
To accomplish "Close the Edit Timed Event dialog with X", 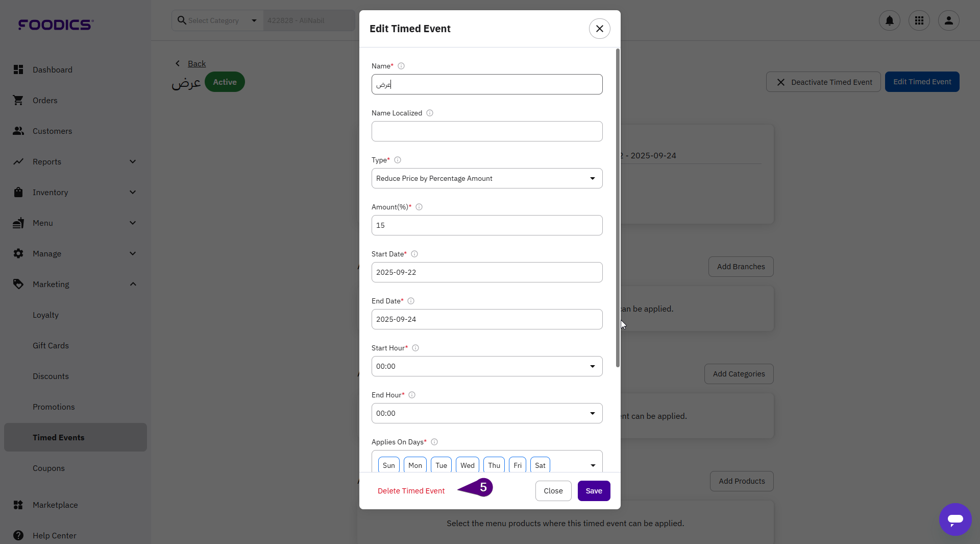I will [599, 29].
